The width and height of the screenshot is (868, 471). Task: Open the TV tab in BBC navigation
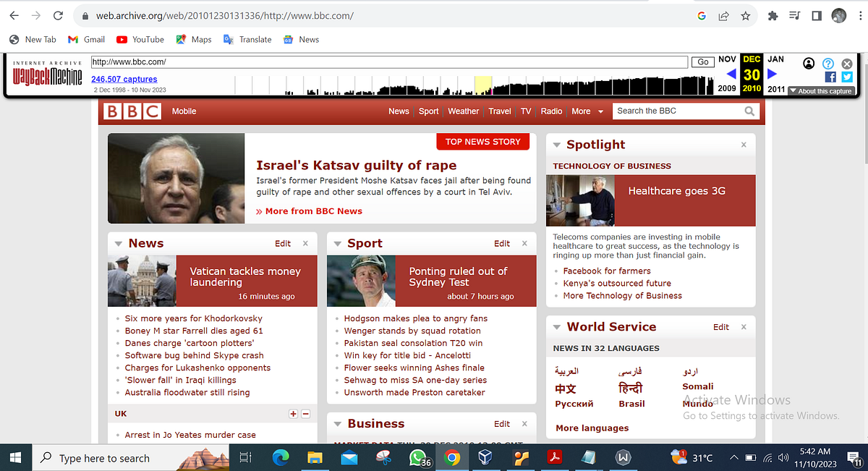[x=526, y=111]
